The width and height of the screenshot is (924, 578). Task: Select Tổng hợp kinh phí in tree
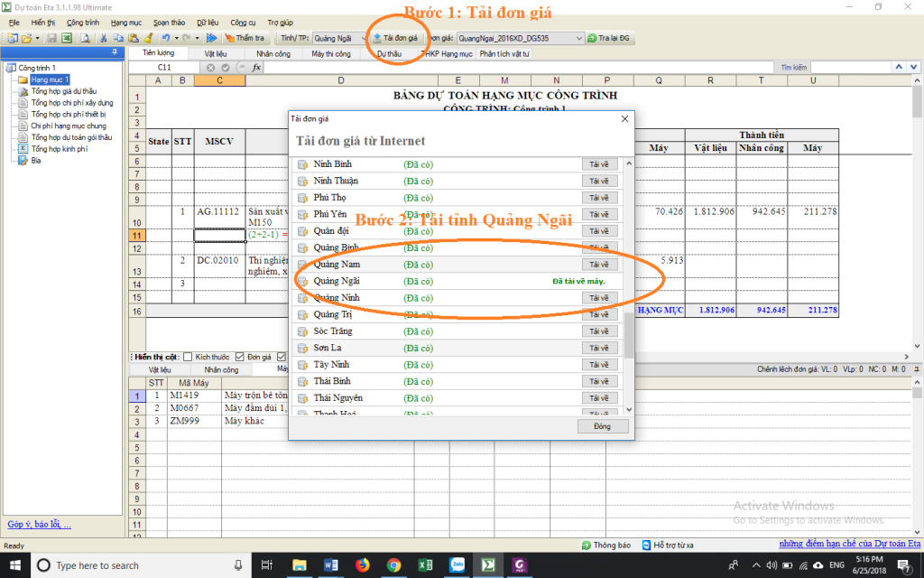[60, 149]
